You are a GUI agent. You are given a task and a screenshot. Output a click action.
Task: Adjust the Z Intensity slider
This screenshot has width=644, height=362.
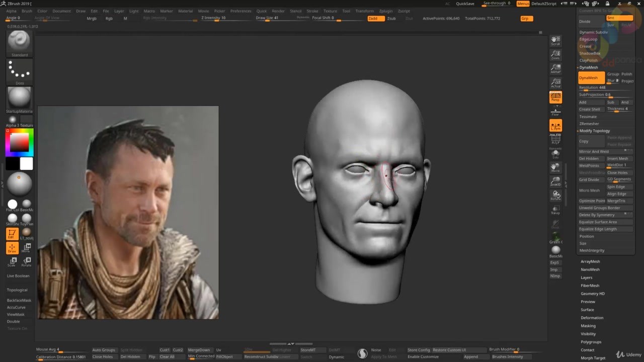point(224,19)
